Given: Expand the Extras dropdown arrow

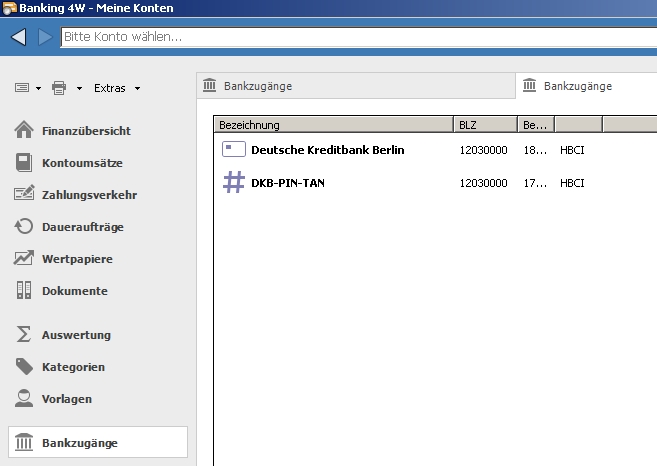Looking at the screenshot, I should point(137,88).
